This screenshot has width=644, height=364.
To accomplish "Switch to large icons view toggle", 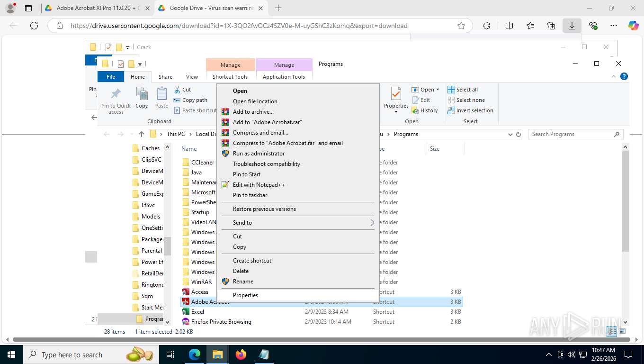I will [x=623, y=331].
